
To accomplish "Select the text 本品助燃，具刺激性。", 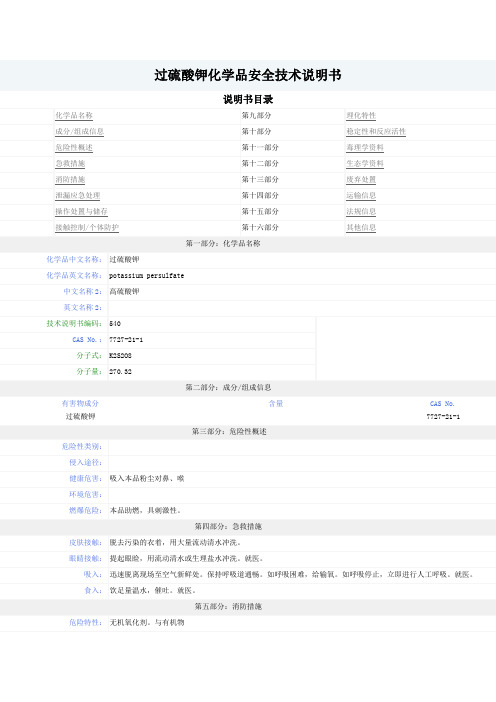I will click(145, 511).
